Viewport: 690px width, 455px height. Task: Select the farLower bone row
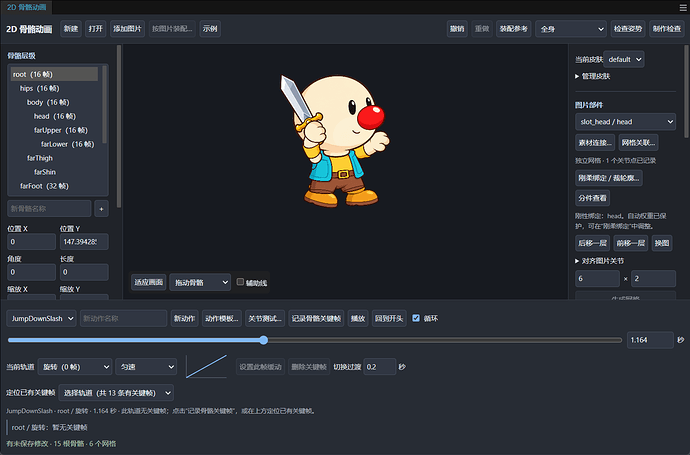click(54, 144)
